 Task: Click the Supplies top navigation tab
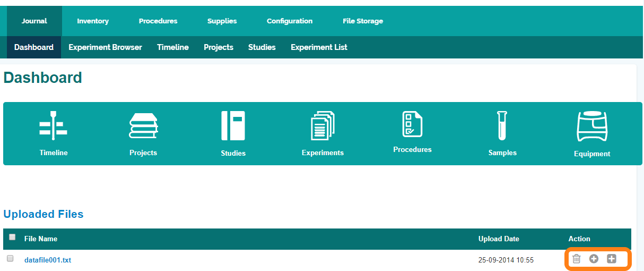222,21
